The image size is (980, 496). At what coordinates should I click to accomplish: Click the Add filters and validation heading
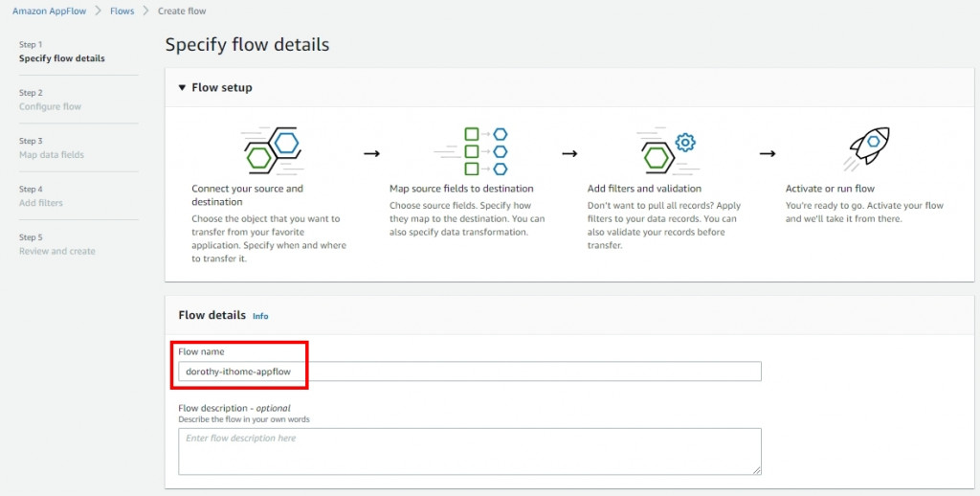pos(644,189)
